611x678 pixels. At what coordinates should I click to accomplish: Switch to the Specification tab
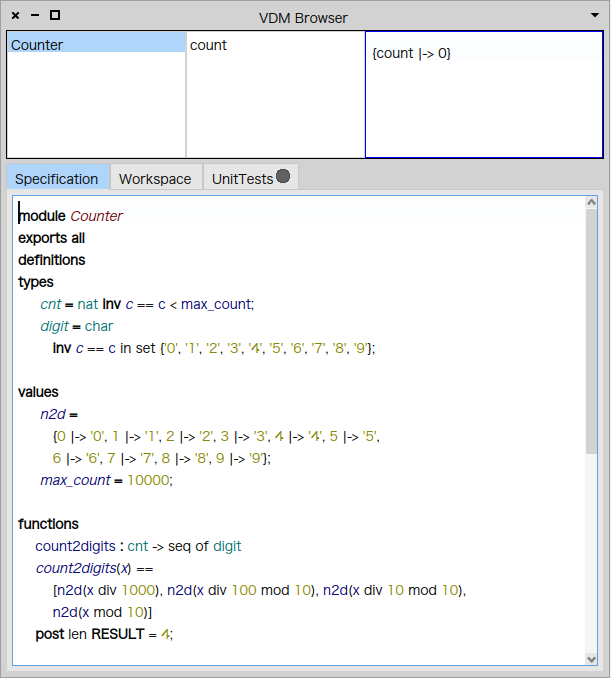pyautogui.click(x=57, y=179)
